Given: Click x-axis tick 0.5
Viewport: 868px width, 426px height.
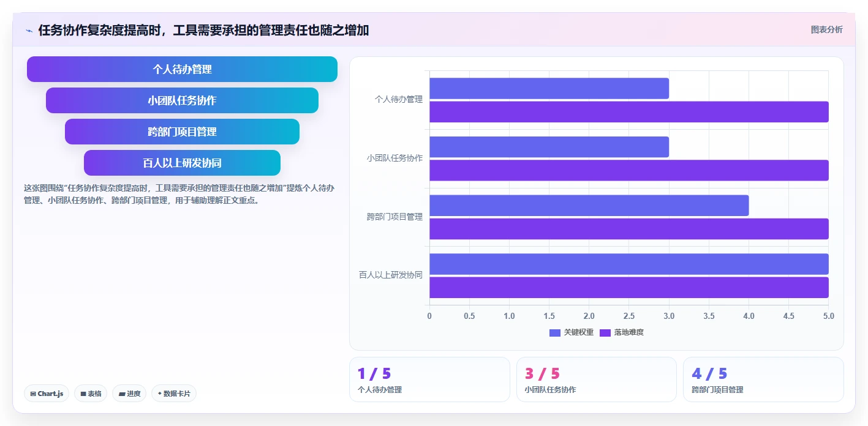Looking at the screenshot, I should 469,316.
